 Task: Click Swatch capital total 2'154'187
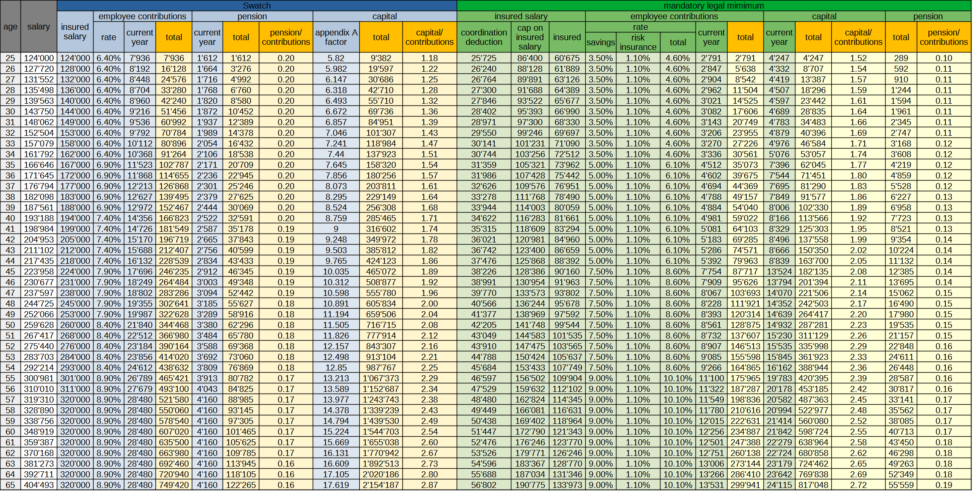point(381,485)
